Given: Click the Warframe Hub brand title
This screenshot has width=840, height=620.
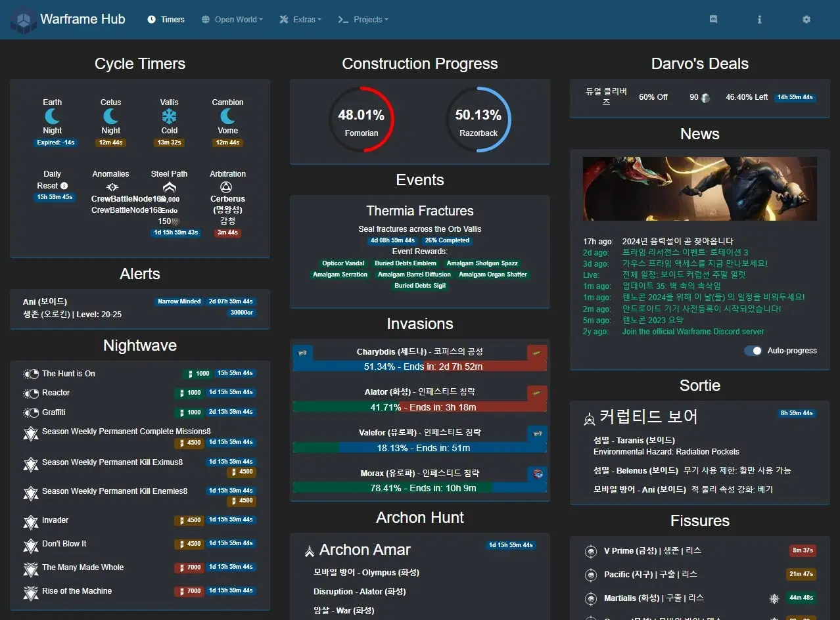Looking at the screenshot, I should click(83, 19).
